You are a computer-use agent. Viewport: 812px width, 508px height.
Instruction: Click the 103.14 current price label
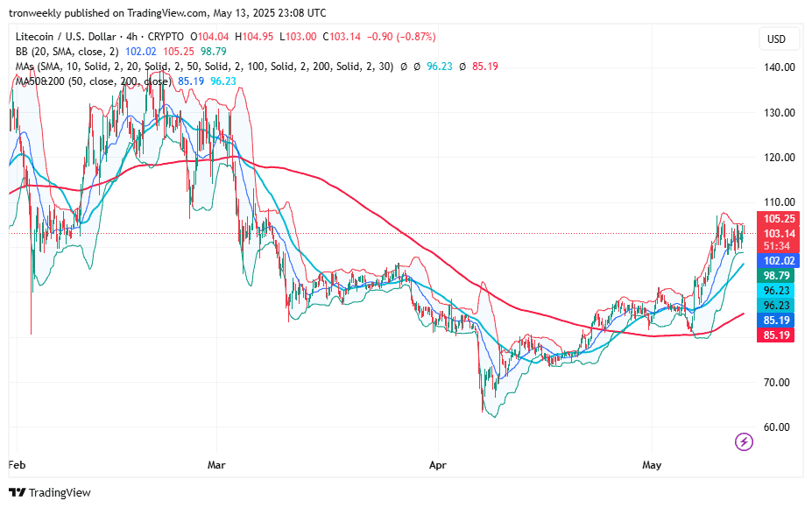779,234
